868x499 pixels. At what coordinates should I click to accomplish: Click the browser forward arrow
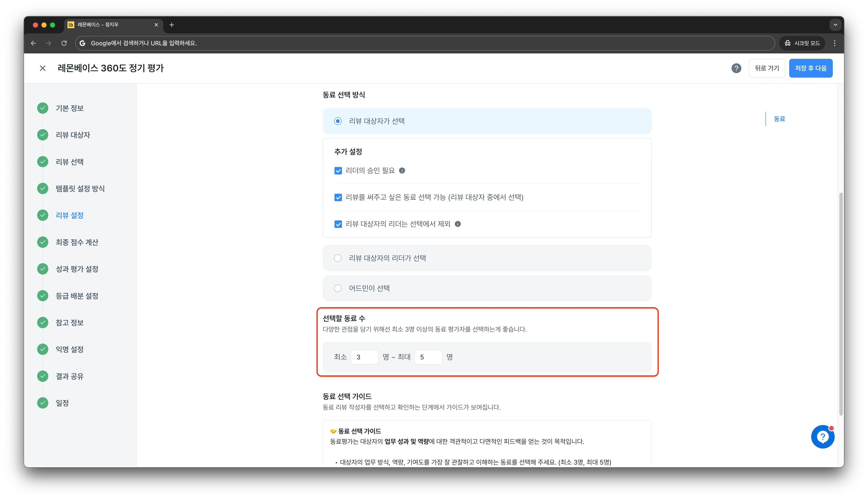(49, 43)
